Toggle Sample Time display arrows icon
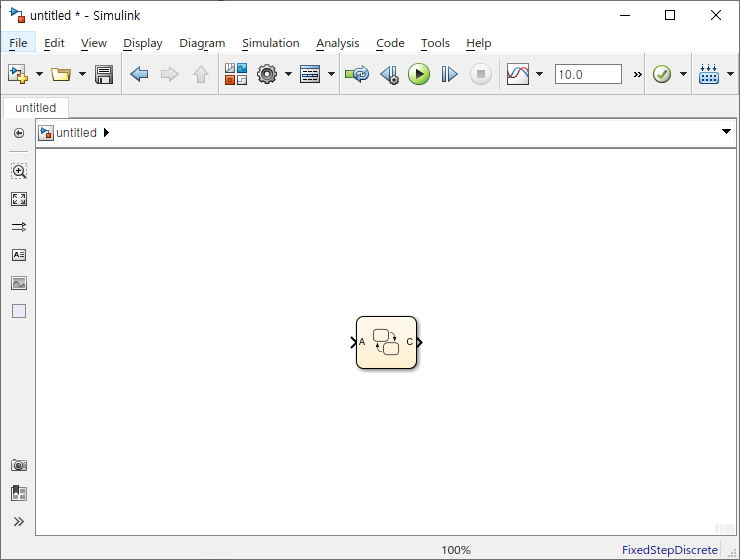This screenshot has width=740, height=560. (19, 227)
